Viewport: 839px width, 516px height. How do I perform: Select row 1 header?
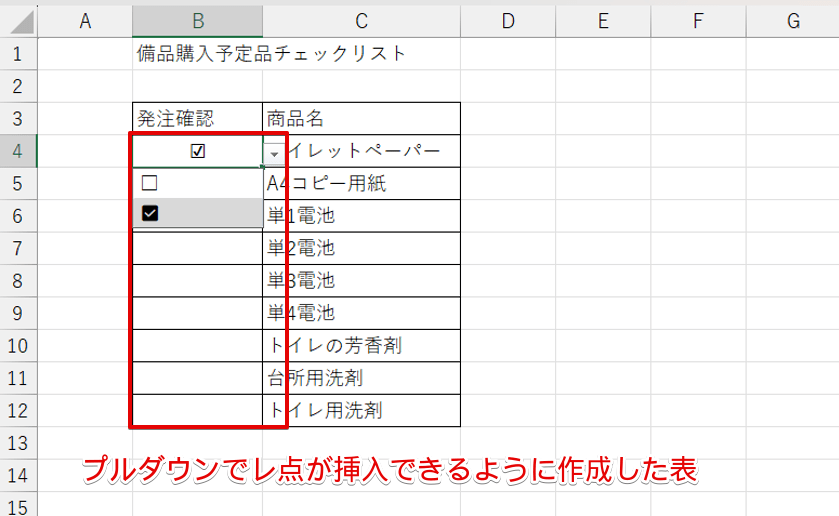pyautogui.click(x=18, y=54)
